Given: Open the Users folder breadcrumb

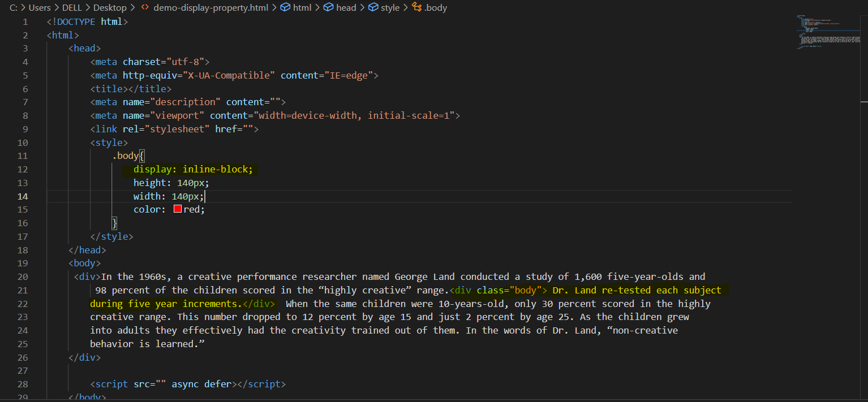Looking at the screenshot, I should coord(40,8).
